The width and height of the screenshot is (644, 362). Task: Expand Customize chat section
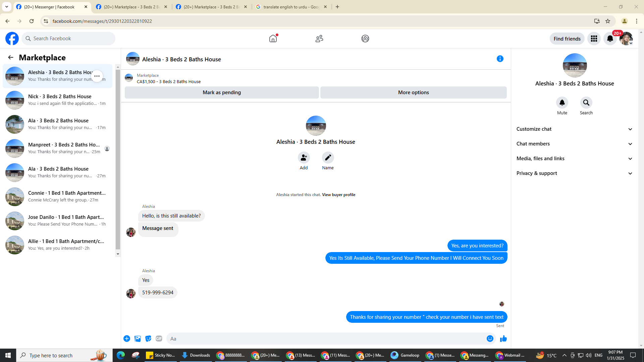[x=575, y=129]
